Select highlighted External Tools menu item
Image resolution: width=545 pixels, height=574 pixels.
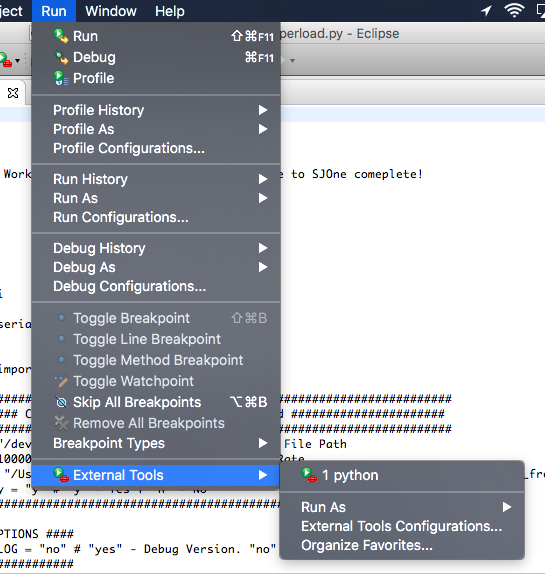(156, 475)
